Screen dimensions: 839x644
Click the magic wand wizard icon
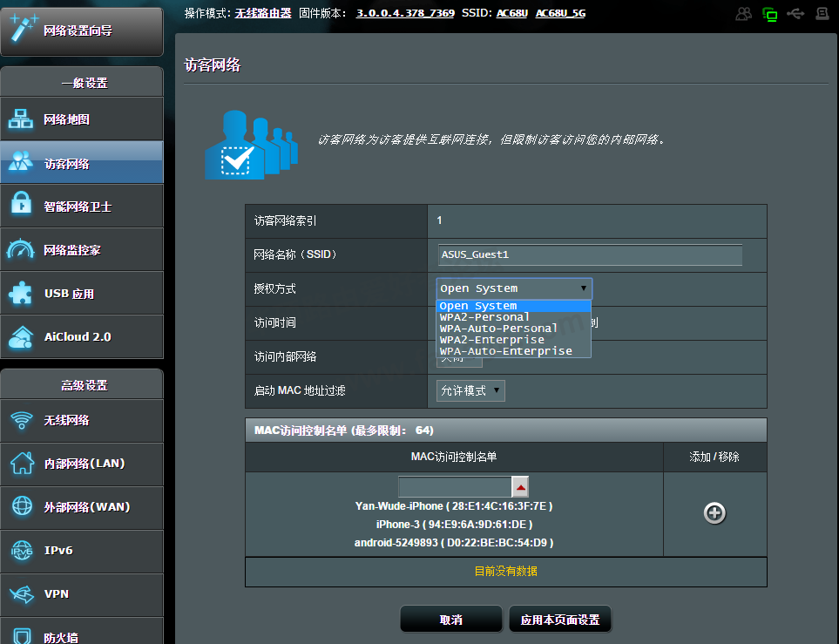23,29
